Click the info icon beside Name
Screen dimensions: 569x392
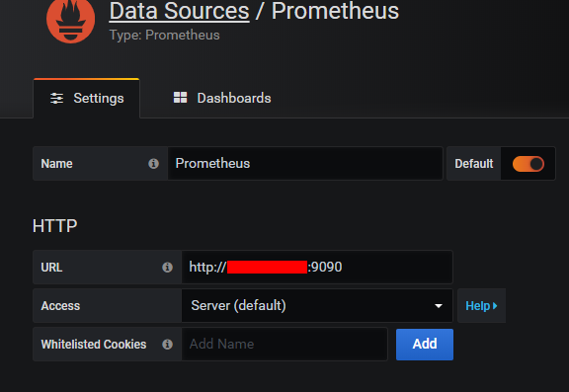click(153, 164)
